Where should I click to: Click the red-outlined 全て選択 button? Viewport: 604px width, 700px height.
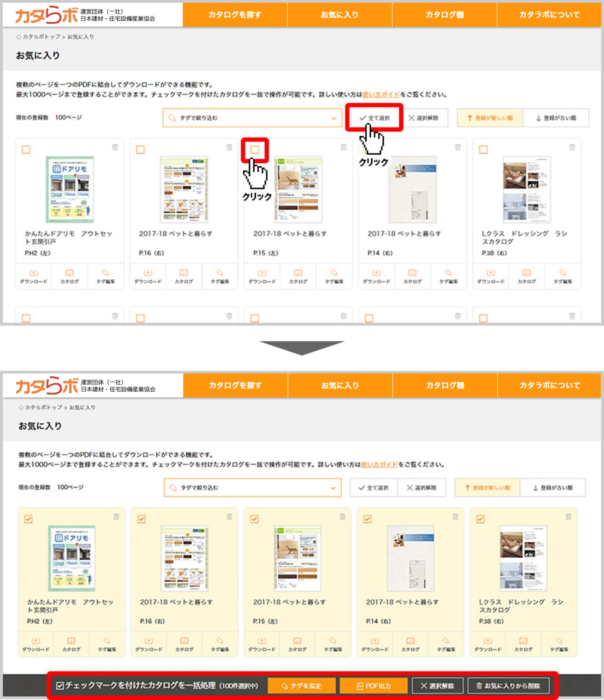click(x=374, y=118)
